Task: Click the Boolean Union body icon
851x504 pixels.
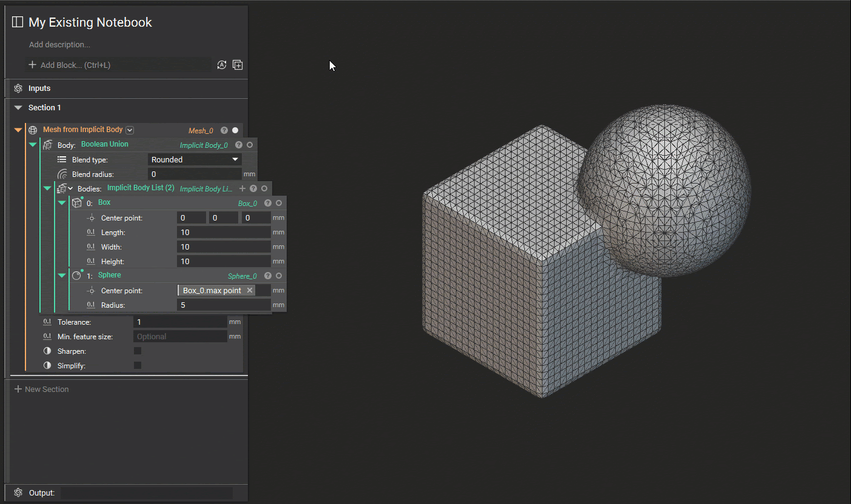Action: click(47, 145)
